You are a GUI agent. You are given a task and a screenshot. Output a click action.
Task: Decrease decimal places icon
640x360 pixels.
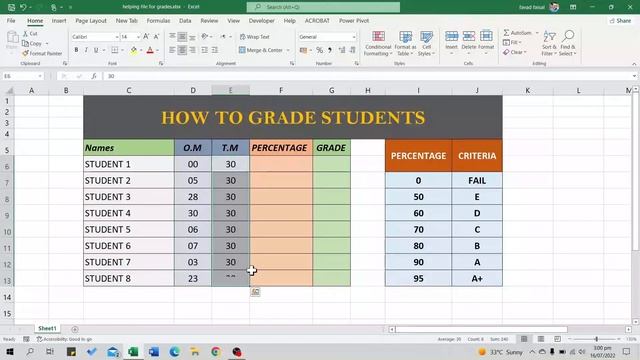pos(352,50)
